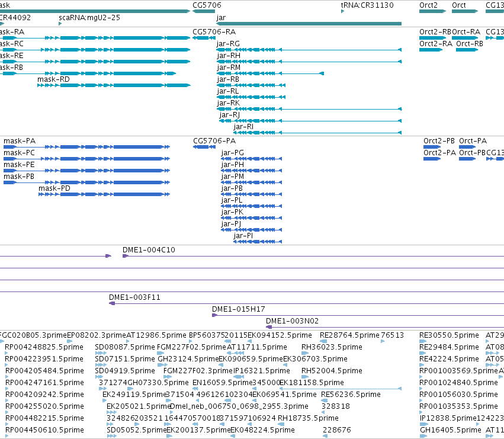Image resolution: width=504 pixels, height=439 pixels.
Task: Click the jar-PG protein label
Action: click(232, 153)
